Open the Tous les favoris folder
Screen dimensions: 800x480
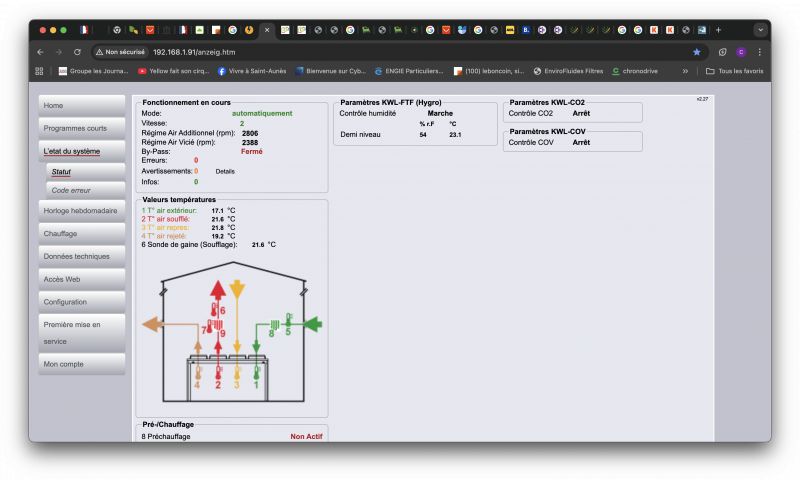coord(734,71)
